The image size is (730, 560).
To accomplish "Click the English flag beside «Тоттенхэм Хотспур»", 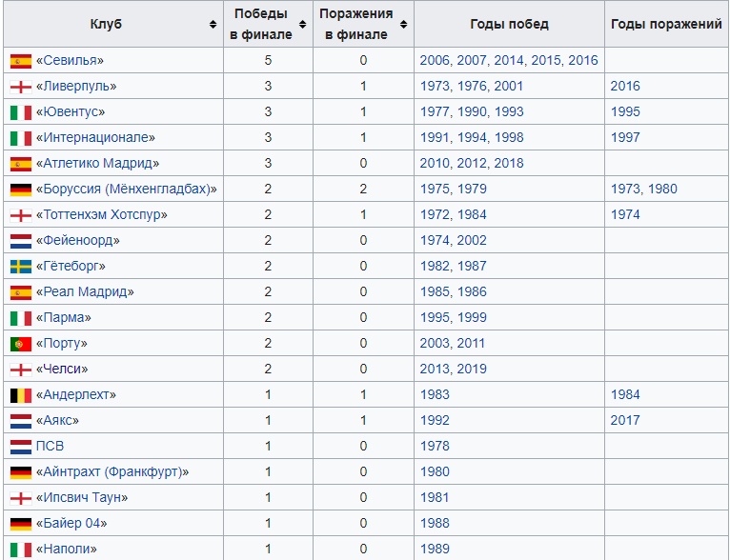I will pyautogui.click(x=21, y=215).
